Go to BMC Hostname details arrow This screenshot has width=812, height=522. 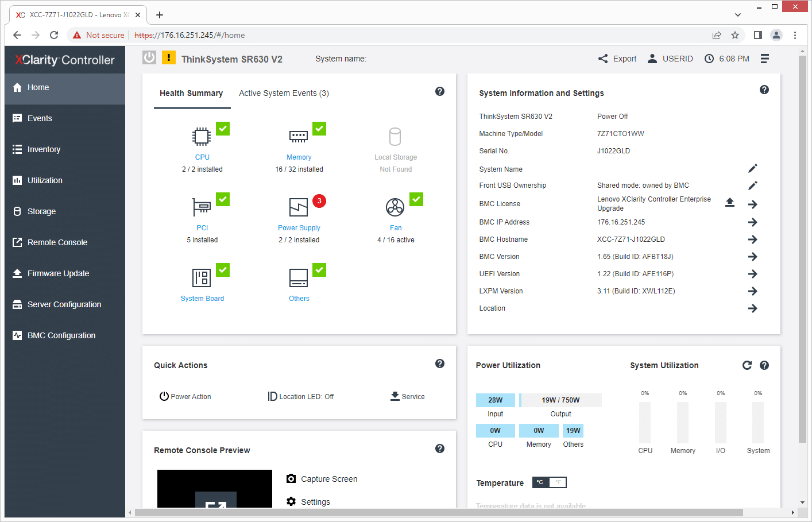click(x=753, y=239)
